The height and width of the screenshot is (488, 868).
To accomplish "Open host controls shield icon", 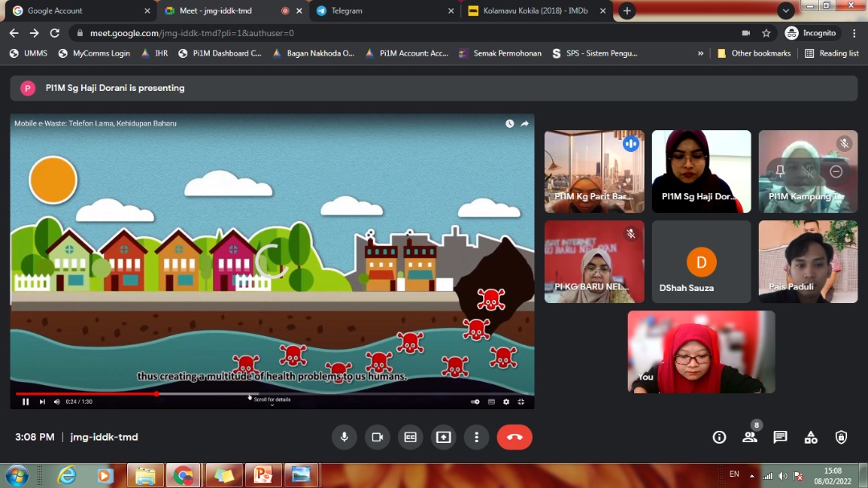I will [x=841, y=437].
